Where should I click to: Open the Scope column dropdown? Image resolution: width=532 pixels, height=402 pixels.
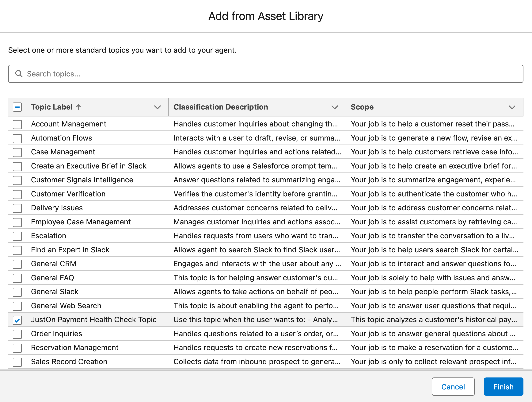pyautogui.click(x=512, y=107)
